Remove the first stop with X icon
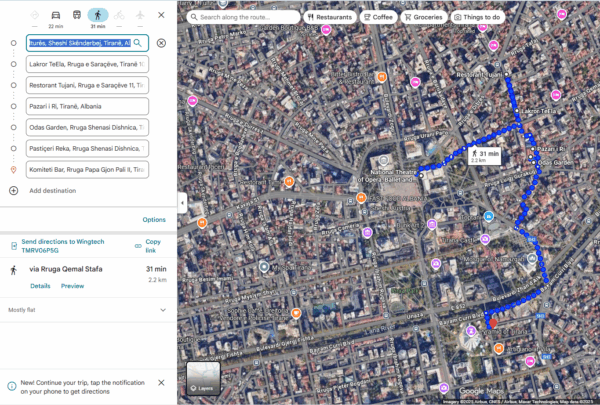600x405 pixels. [161, 43]
